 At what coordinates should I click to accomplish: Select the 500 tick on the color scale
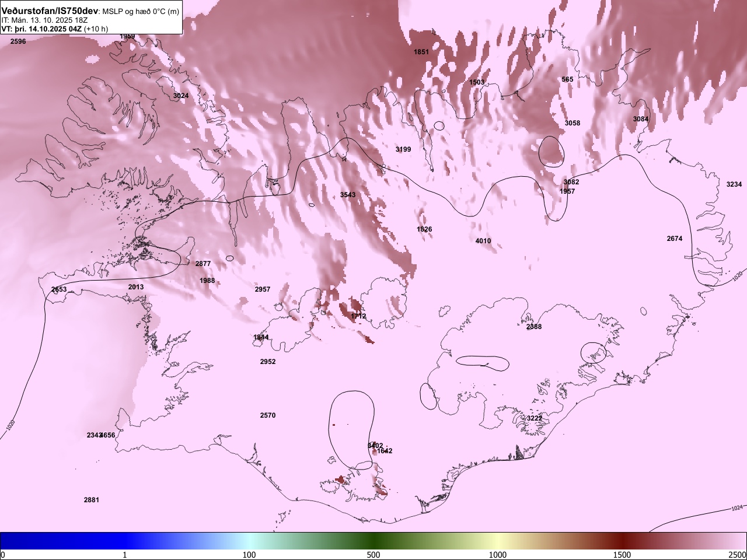[x=373, y=554]
